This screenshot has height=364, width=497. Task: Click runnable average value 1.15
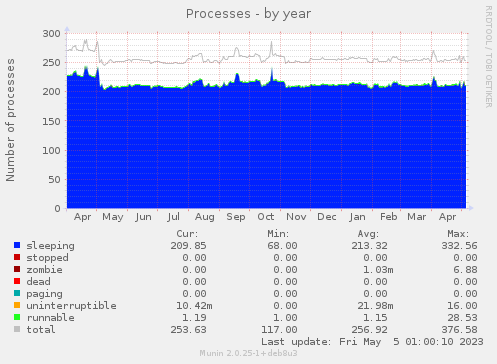pos(375,318)
